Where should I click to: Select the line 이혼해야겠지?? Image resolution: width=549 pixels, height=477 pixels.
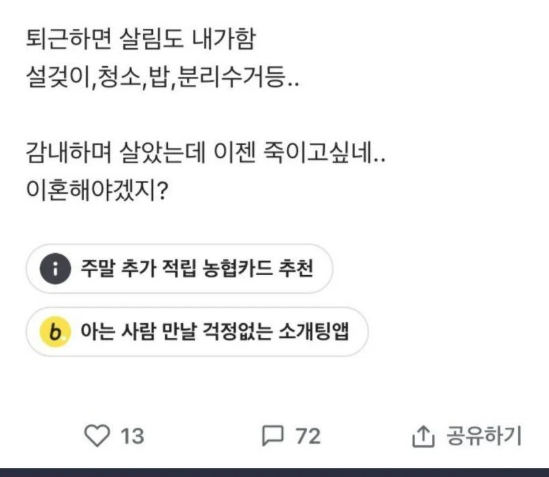(x=97, y=191)
